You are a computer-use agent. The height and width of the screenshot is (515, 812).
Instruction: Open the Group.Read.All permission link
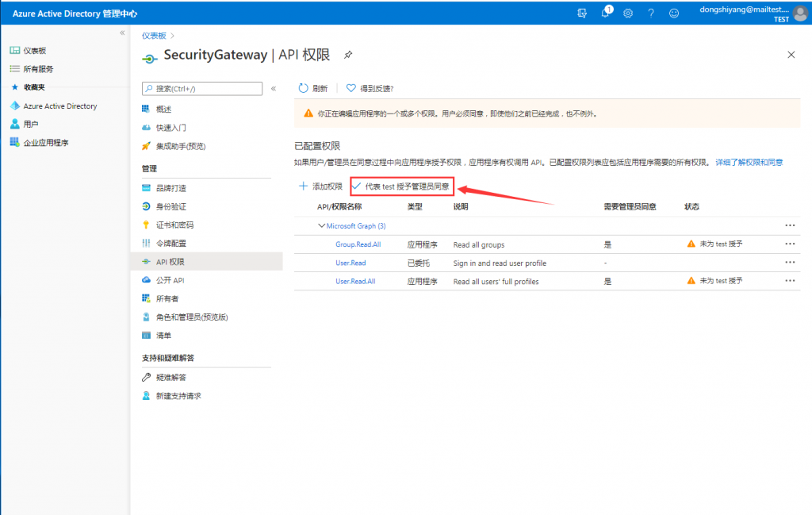358,244
